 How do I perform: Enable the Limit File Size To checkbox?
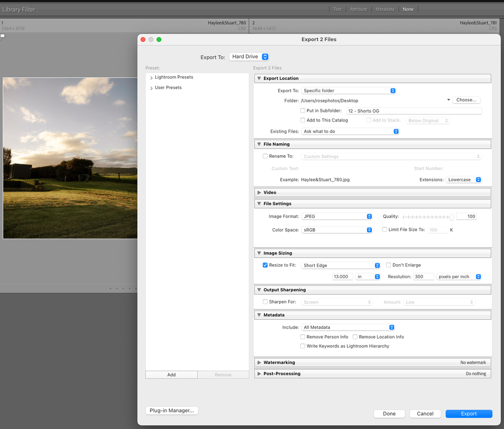click(x=384, y=230)
